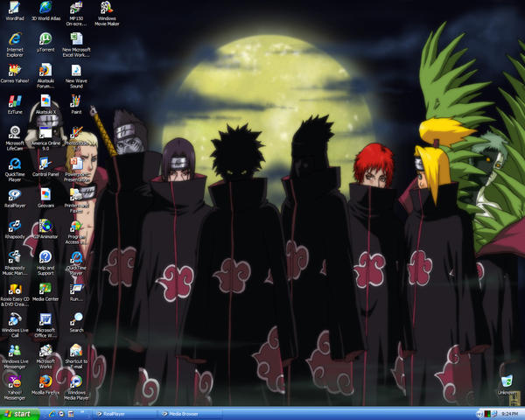Open the Yahoo! Messenger desktop shortcut

pyautogui.click(x=15, y=387)
